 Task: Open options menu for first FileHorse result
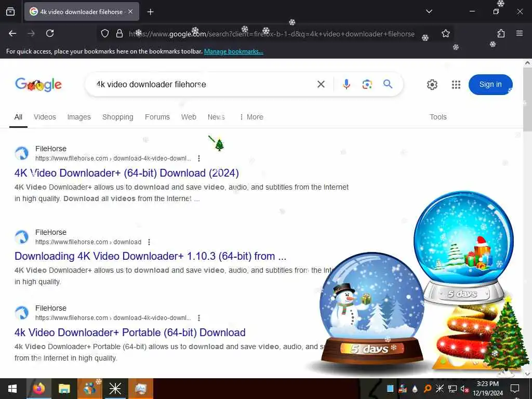(x=199, y=158)
